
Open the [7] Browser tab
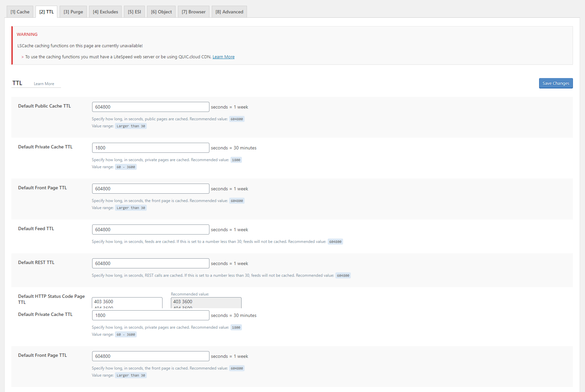coord(194,12)
